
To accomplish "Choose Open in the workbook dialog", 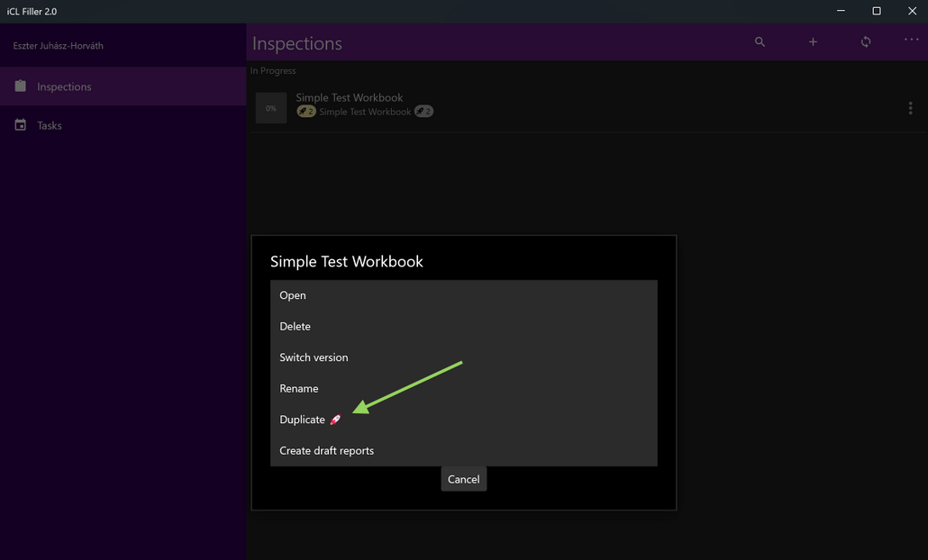I will (x=463, y=295).
